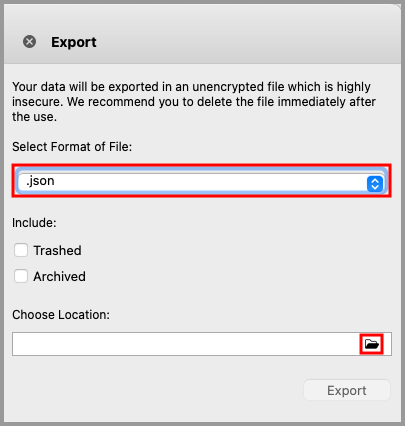This screenshot has height=426, width=405.
Task: Click 'the use.' line of warning text
Action: 35,117
